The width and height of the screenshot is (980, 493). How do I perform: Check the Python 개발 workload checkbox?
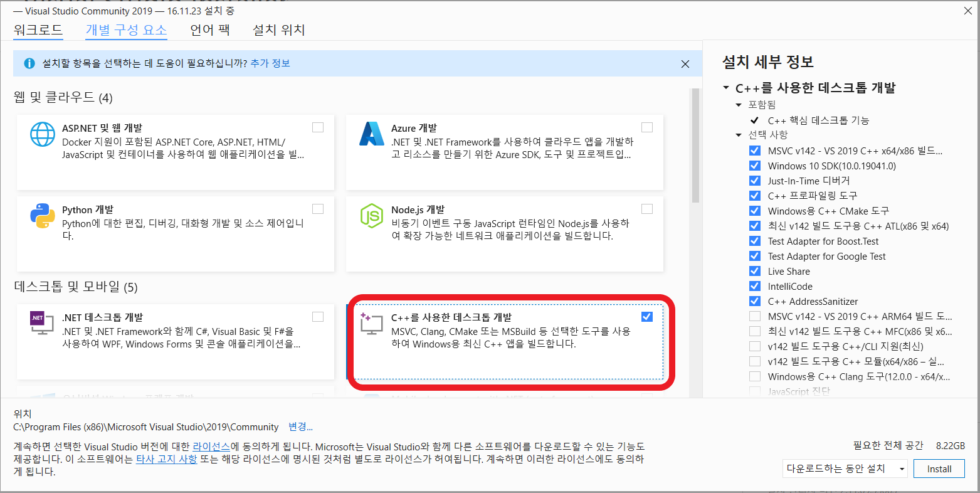click(318, 209)
